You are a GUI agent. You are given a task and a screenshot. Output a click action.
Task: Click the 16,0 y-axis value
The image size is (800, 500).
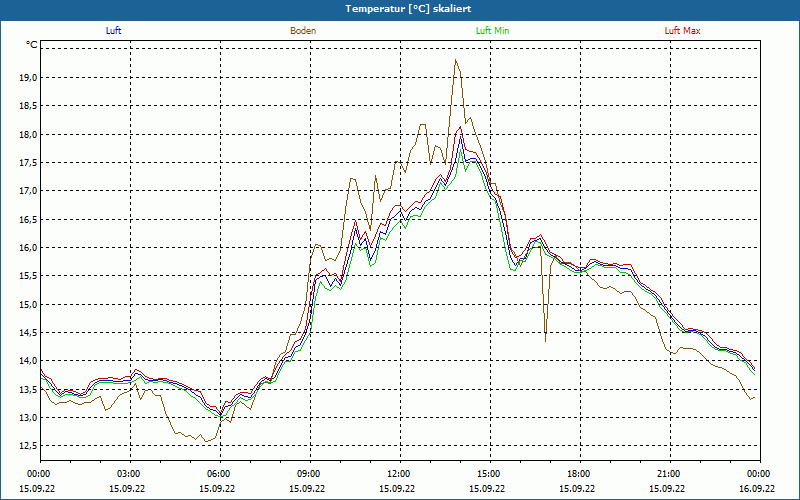[x=29, y=248]
